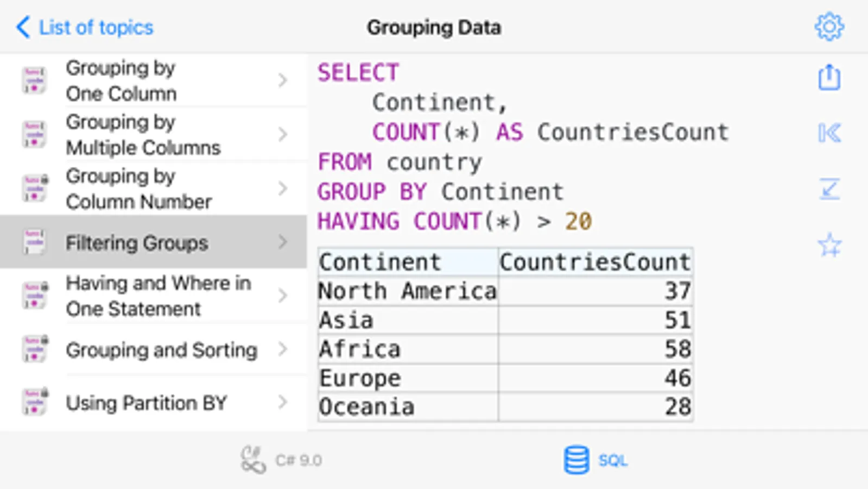The height and width of the screenshot is (489, 868).
Task: Switch to the C# 9.0 tab
Action: point(298,461)
